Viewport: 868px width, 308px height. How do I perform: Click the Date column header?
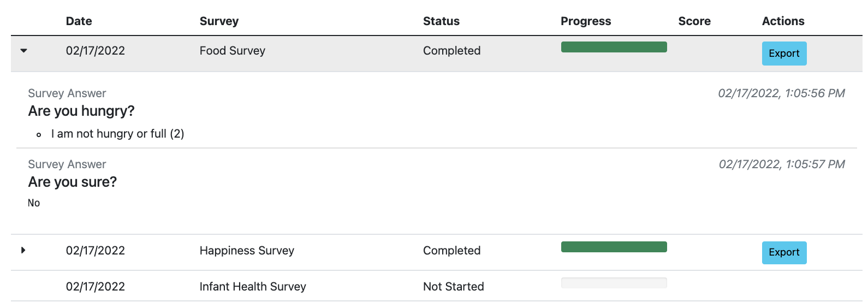tap(79, 21)
